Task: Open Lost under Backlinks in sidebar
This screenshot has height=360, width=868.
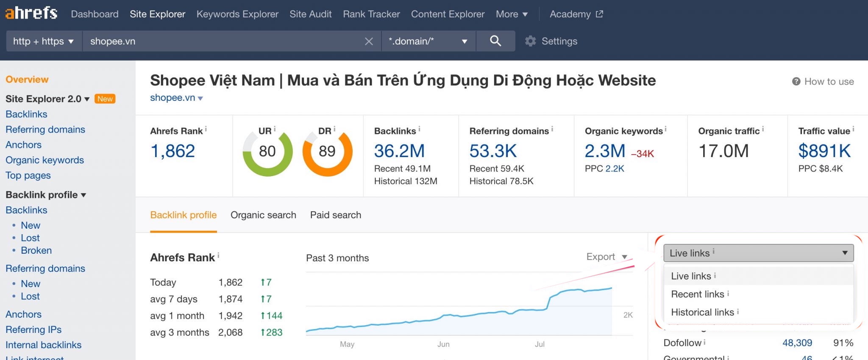Action: click(30, 238)
